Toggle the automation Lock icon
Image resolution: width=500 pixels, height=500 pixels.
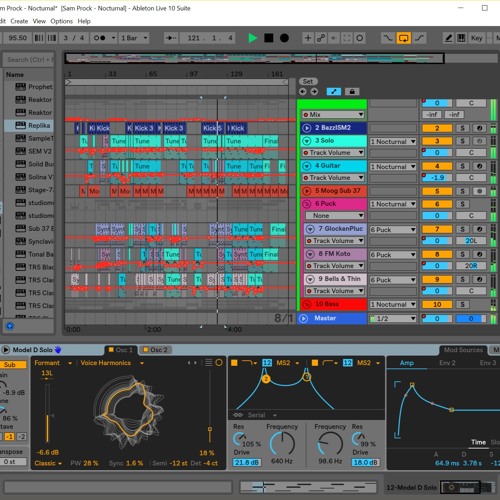(352, 91)
